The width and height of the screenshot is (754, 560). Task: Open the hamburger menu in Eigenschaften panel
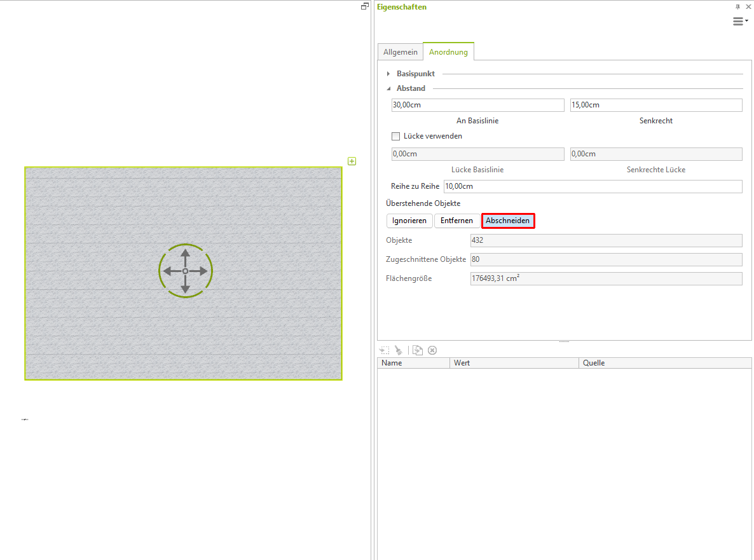click(739, 22)
